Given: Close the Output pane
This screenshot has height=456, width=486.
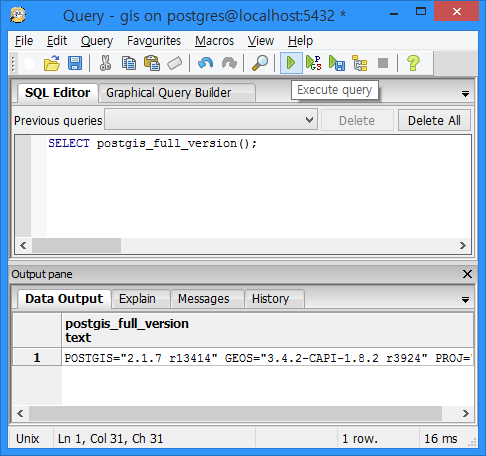Looking at the screenshot, I should point(467,274).
